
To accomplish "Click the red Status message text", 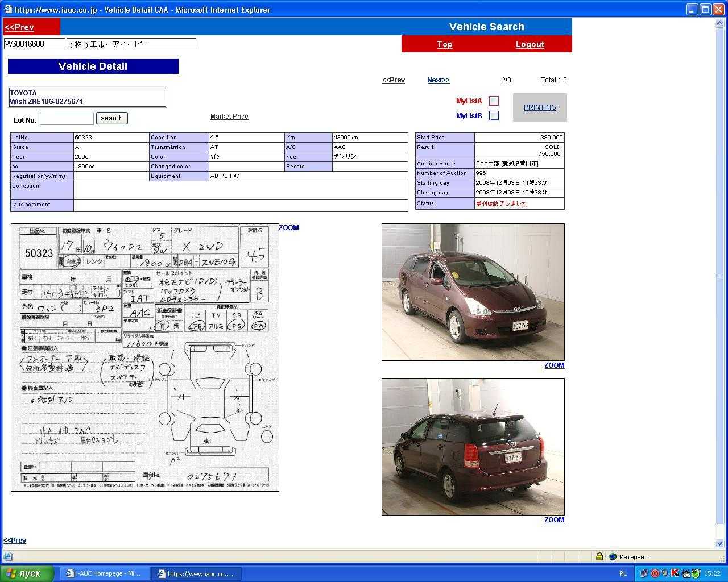I will (x=502, y=203).
